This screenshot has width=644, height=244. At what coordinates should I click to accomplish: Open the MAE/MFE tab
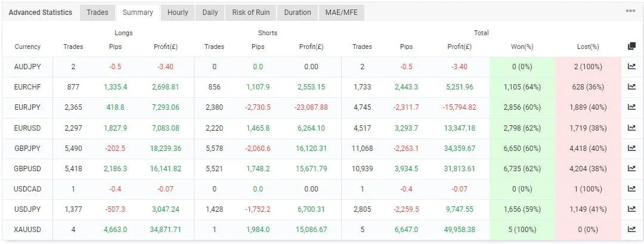[x=341, y=13]
